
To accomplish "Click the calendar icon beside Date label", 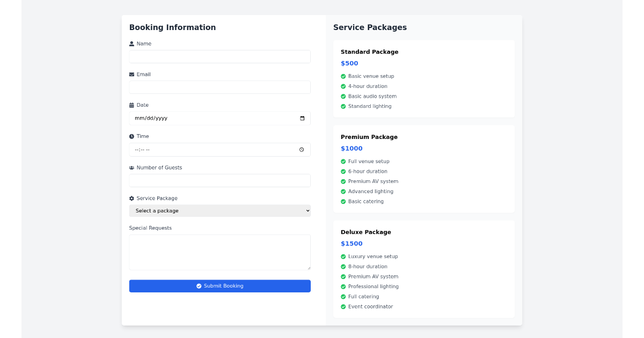I will [x=132, y=105].
